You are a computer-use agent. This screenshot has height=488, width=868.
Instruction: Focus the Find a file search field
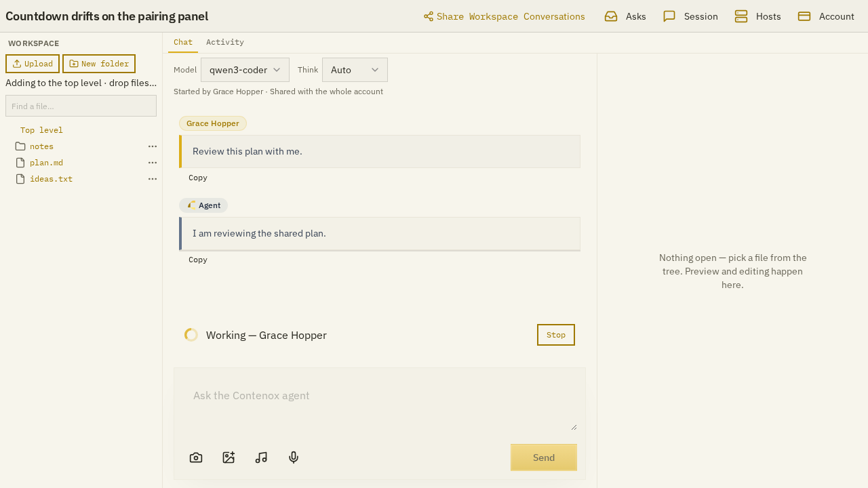coord(81,106)
